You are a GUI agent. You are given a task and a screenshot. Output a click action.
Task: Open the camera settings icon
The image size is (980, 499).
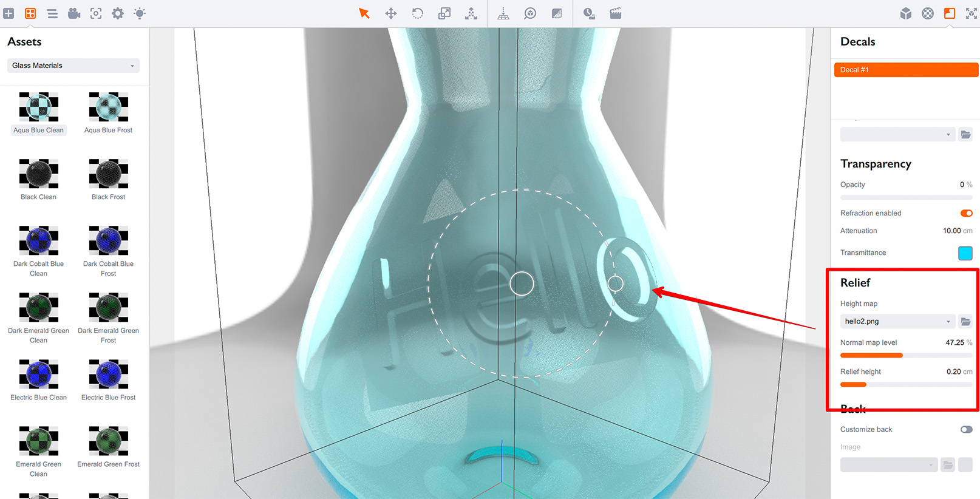click(74, 13)
